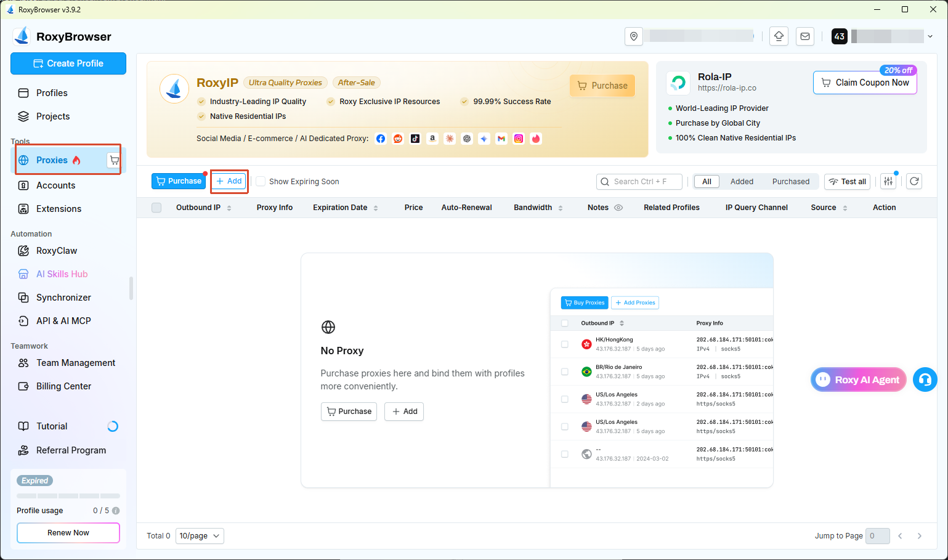Screen dimensions: 948x560
Task: Click the Create Profile button
Action: click(x=68, y=63)
